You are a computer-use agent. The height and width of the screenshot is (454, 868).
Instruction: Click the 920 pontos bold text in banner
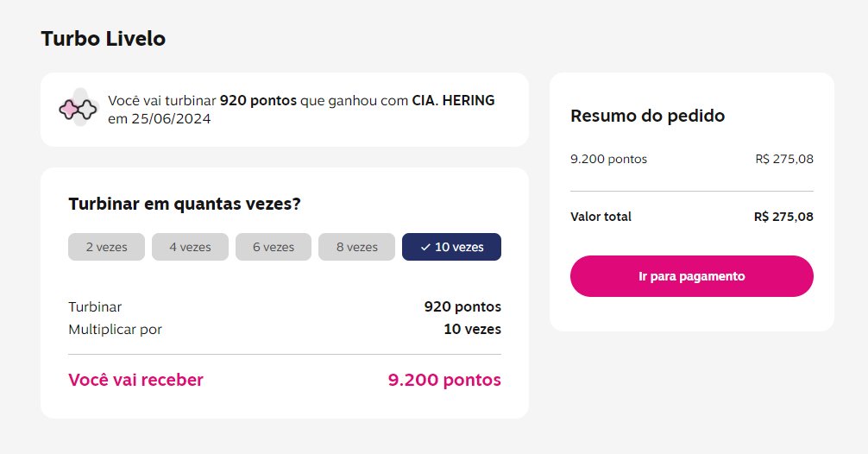click(259, 101)
